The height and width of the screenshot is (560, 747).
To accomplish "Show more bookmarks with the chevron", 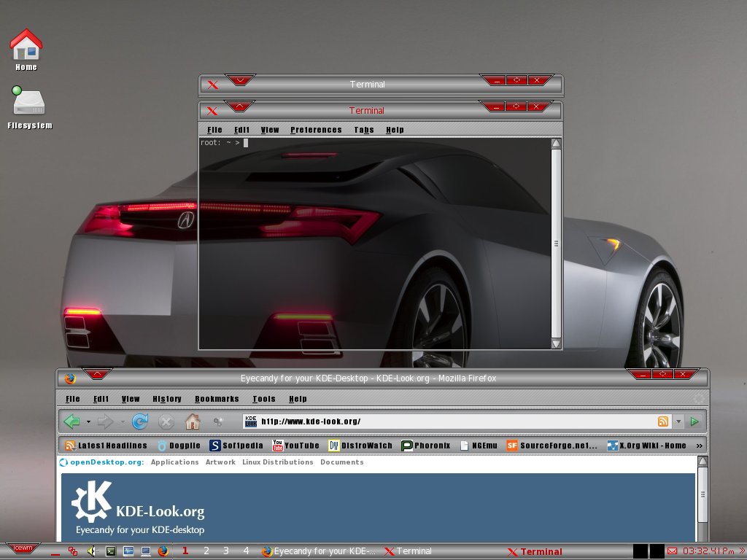I will (x=700, y=446).
